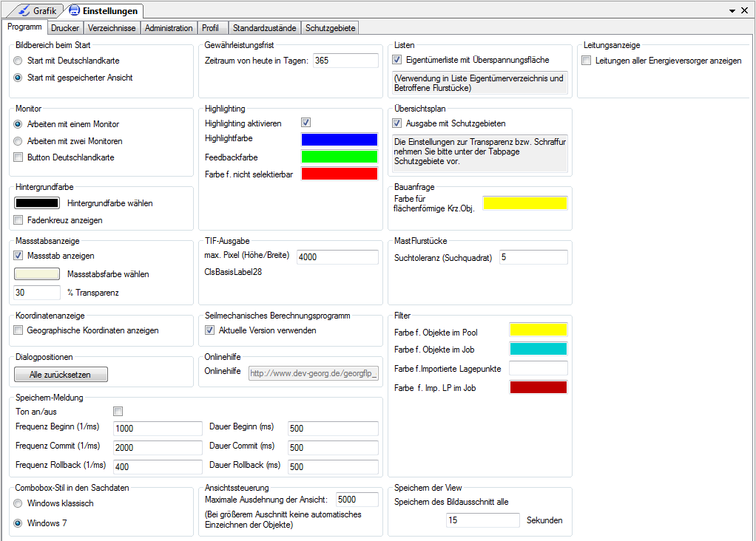The width and height of the screenshot is (756, 541).
Task: Click the Einstellungen tab icon
Action: (74, 10)
